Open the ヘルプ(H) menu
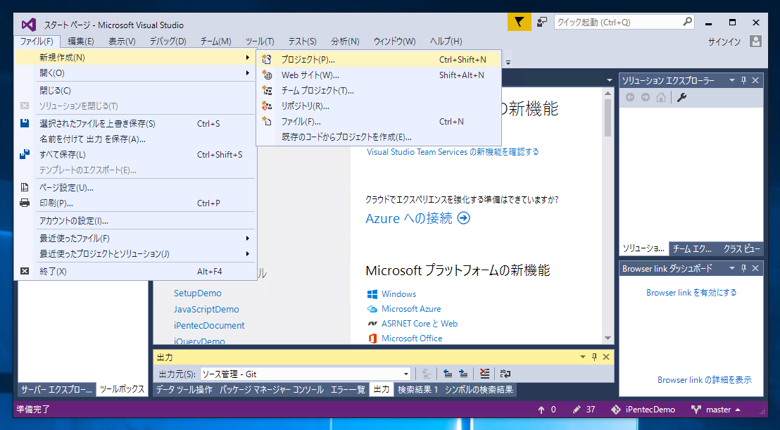The image size is (780, 430). (446, 41)
